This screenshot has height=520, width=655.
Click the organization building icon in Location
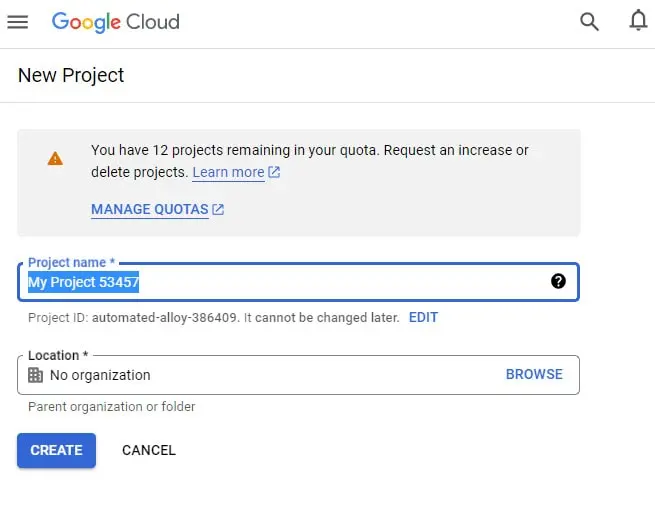(x=36, y=375)
